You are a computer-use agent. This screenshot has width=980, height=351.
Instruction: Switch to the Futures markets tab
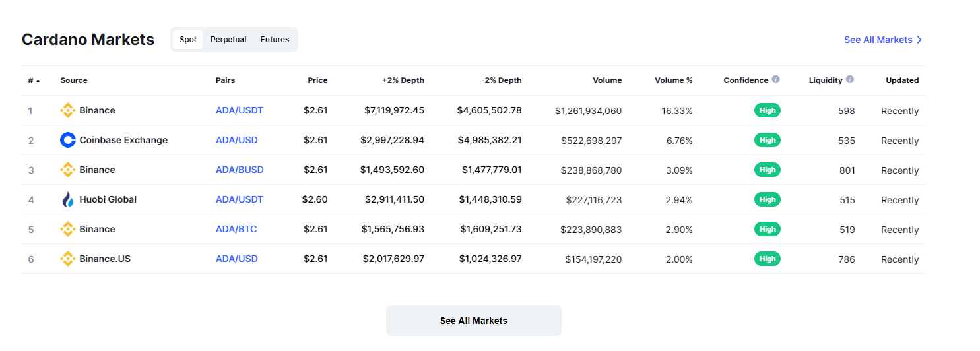click(x=275, y=40)
